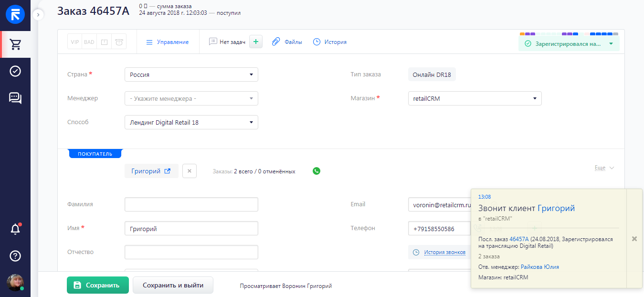Click the orange status color segment
This screenshot has height=297, width=644.
[x=522, y=34]
